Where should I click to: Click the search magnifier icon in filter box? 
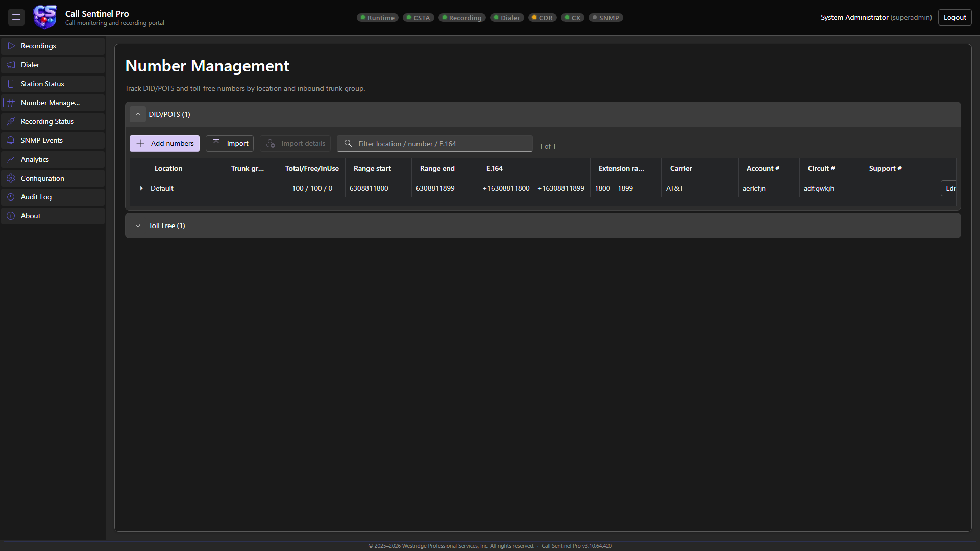pyautogui.click(x=348, y=143)
